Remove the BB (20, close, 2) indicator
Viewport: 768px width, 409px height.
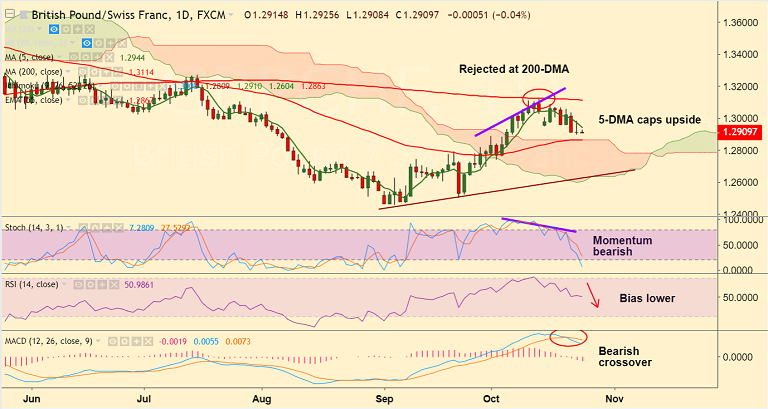click(x=122, y=43)
